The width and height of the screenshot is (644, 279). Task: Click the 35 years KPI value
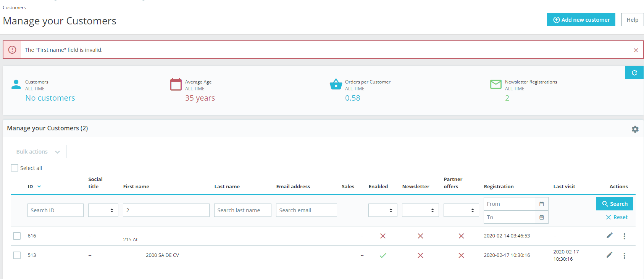pyautogui.click(x=200, y=98)
